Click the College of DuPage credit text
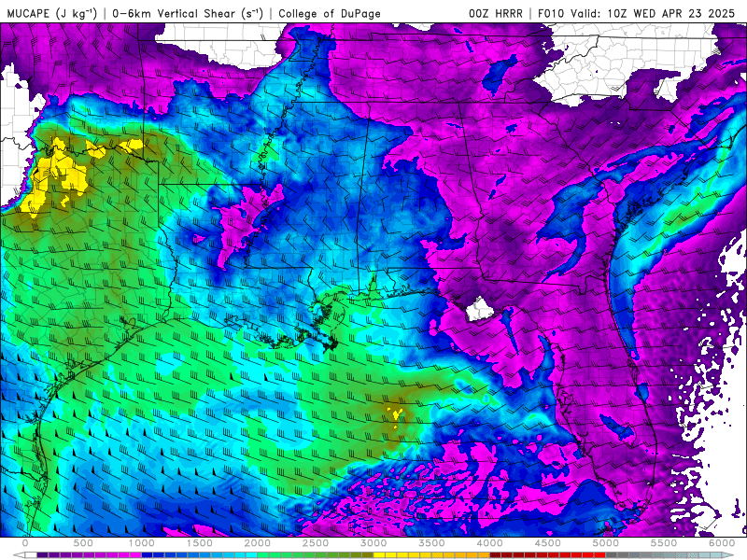 330,13
